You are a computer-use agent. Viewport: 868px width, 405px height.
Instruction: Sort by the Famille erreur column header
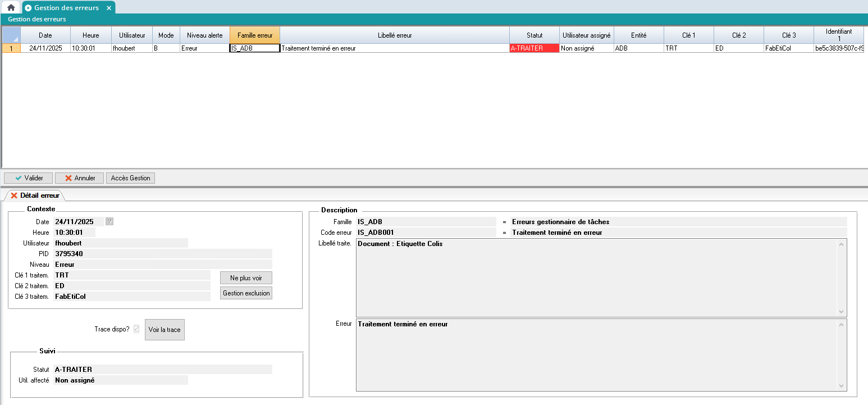tap(254, 35)
